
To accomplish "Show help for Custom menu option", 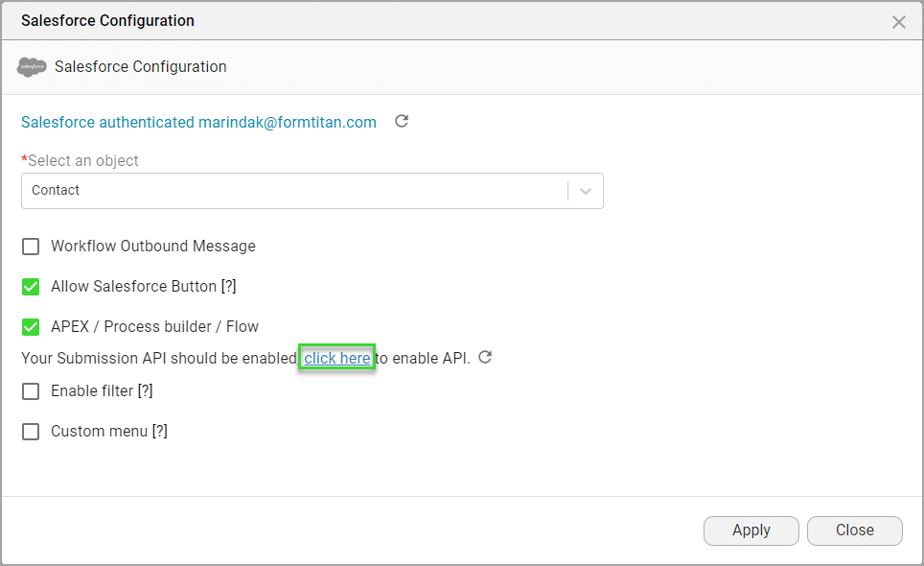I will tap(159, 432).
